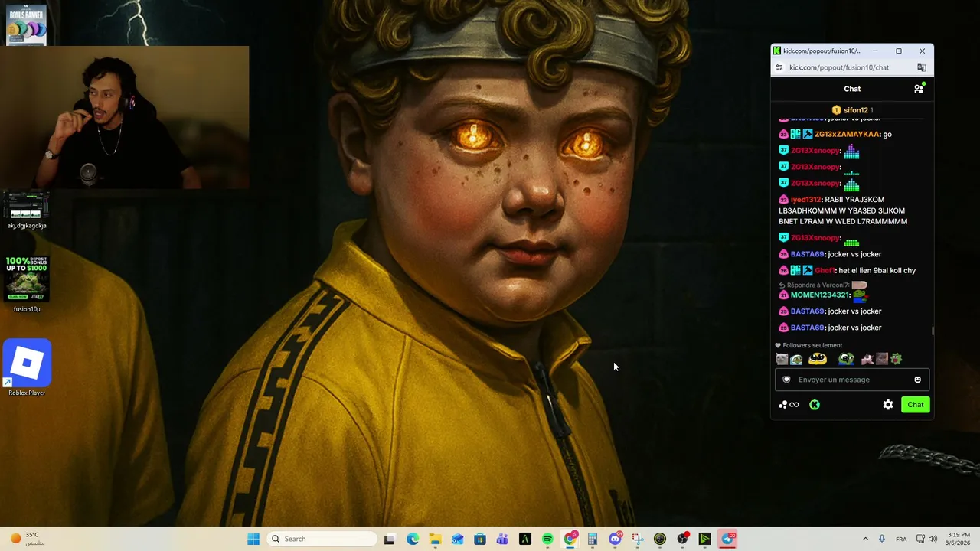Screen dimensions: 980x551
Task: Open the chat users list icon
Action: pyautogui.click(x=919, y=89)
